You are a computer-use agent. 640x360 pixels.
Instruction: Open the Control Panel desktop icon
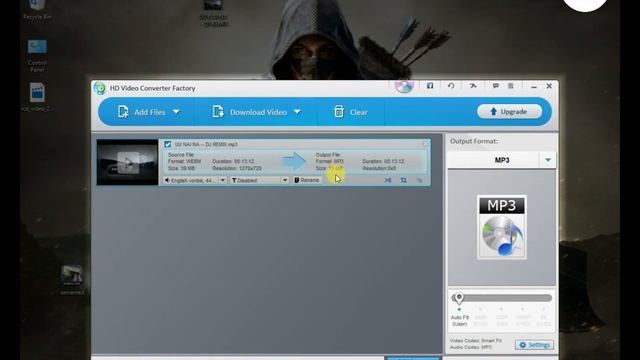click(x=37, y=56)
